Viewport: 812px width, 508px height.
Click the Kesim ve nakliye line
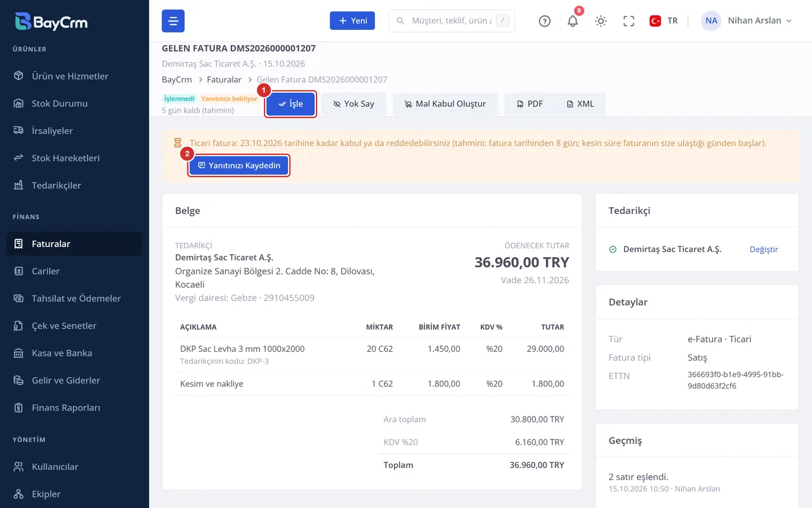pyautogui.click(x=372, y=384)
